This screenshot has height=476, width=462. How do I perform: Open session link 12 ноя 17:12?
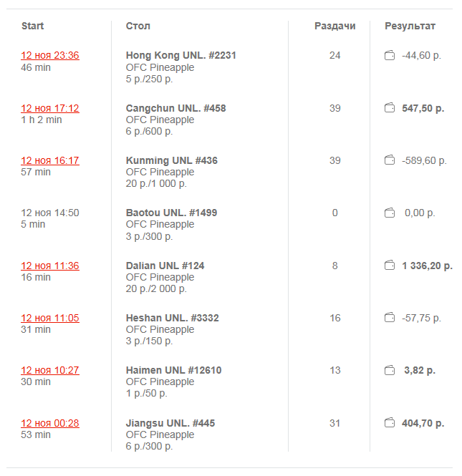coord(50,108)
